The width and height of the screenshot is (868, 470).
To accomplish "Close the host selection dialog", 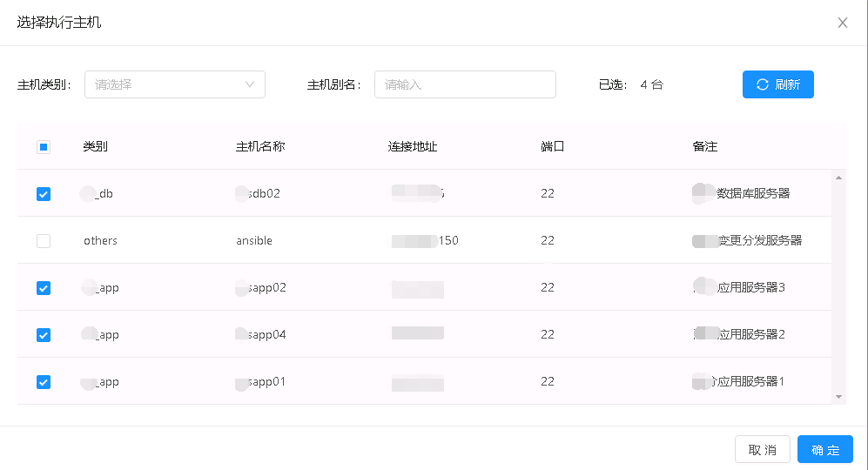I will pos(842,23).
